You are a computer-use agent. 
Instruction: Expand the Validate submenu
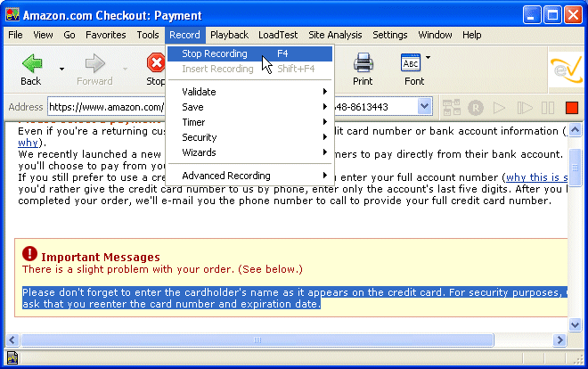click(x=249, y=92)
